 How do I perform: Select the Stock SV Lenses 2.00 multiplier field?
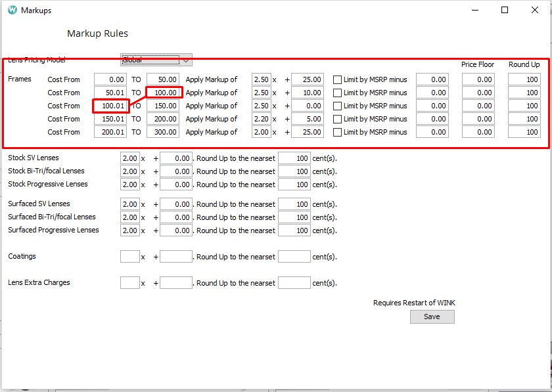tap(131, 158)
